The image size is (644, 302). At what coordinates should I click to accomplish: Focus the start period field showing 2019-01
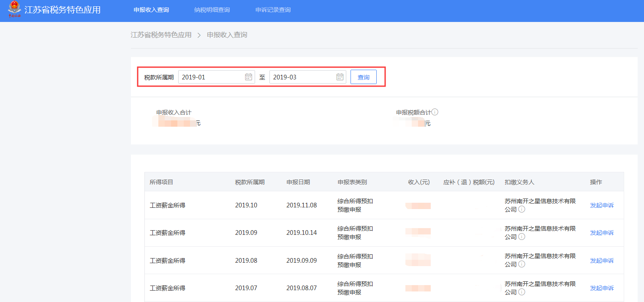[x=211, y=77]
